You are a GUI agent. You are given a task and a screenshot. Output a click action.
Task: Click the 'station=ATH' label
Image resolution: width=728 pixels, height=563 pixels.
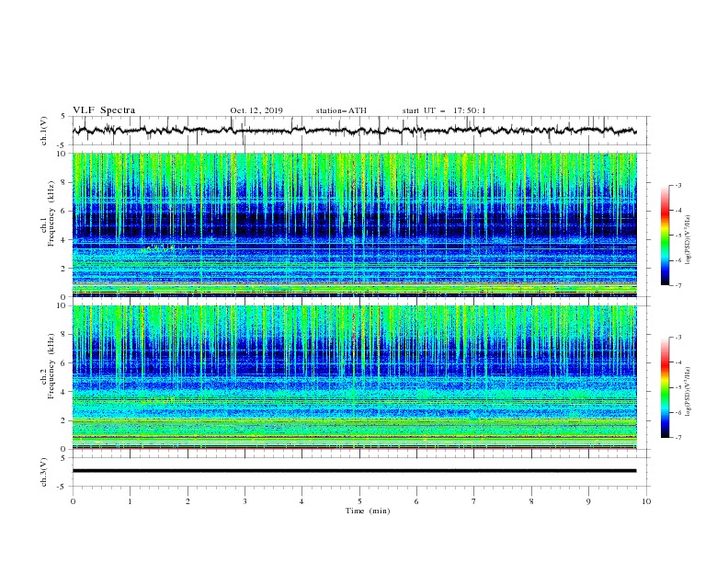(x=341, y=110)
